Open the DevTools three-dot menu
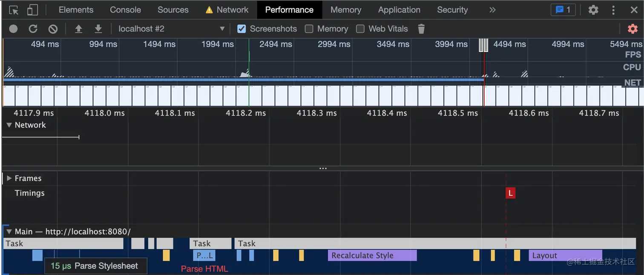 613,10
